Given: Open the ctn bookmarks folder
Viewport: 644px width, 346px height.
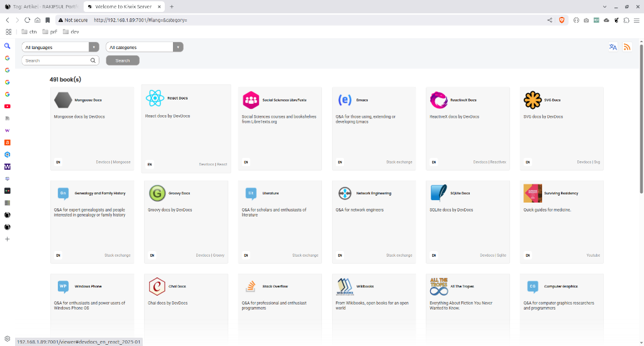Looking at the screenshot, I should coord(29,31).
